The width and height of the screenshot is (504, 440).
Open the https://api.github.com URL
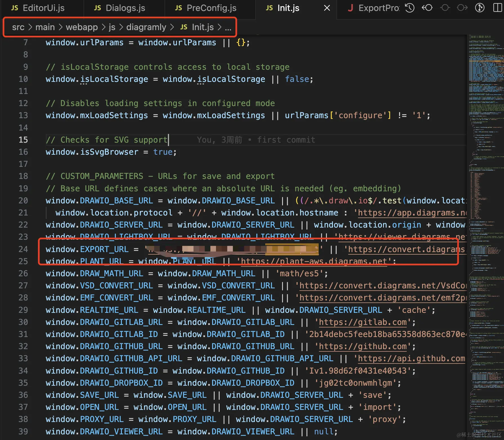point(411,358)
